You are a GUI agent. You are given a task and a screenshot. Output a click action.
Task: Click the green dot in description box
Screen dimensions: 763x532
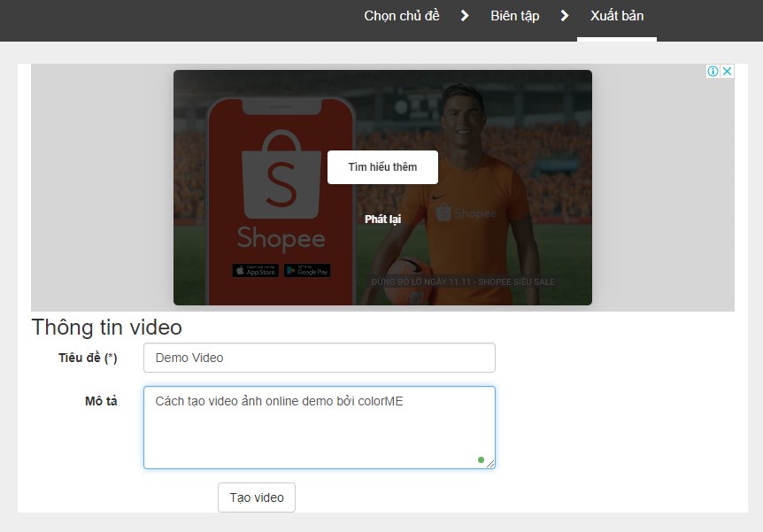[x=481, y=460]
